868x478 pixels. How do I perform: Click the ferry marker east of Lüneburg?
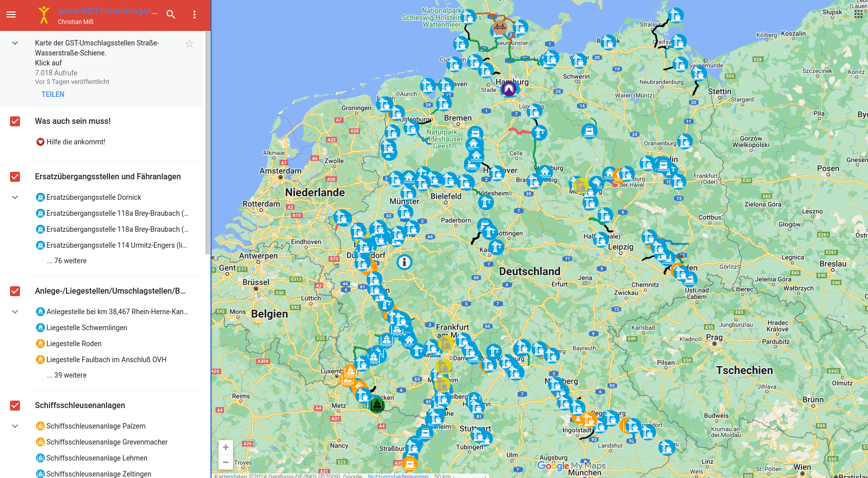point(589,131)
